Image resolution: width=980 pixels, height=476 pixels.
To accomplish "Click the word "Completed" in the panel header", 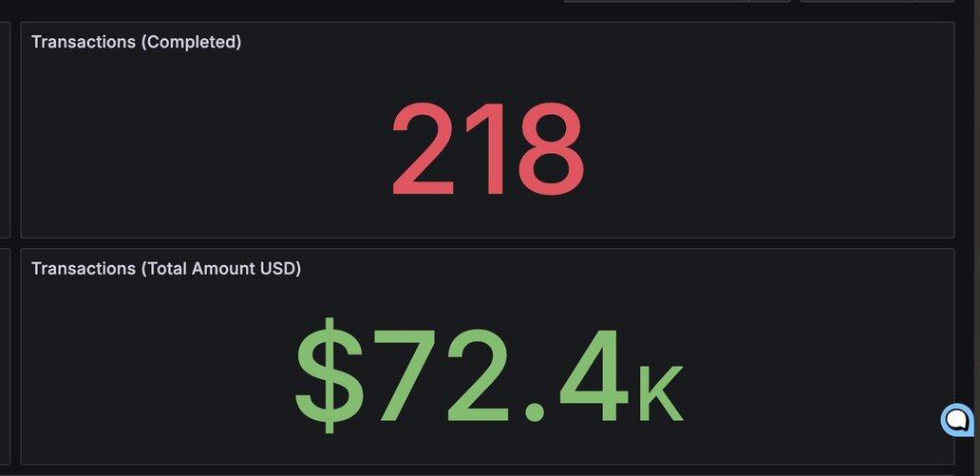I will (x=191, y=42).
